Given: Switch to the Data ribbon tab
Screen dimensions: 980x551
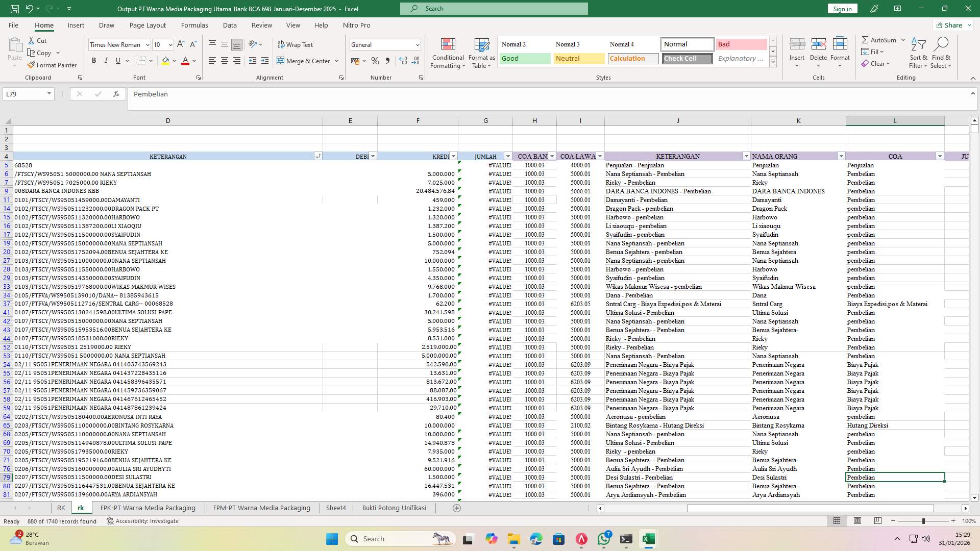Looking at the screenshot, I should tap(230, 25).
